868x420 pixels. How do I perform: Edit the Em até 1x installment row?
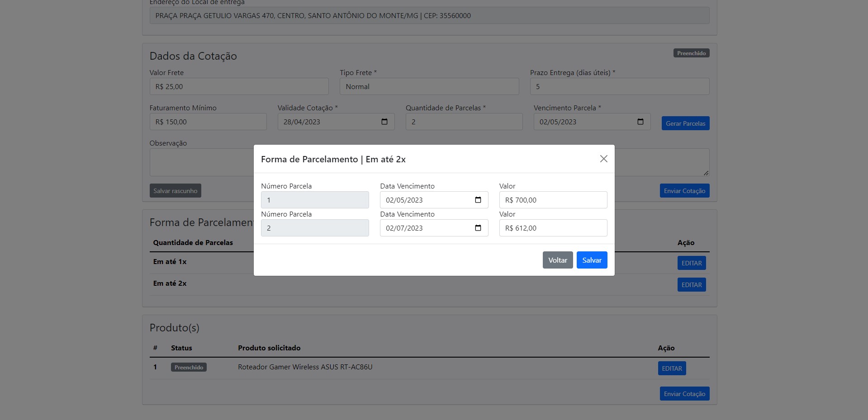click(692, 263)
